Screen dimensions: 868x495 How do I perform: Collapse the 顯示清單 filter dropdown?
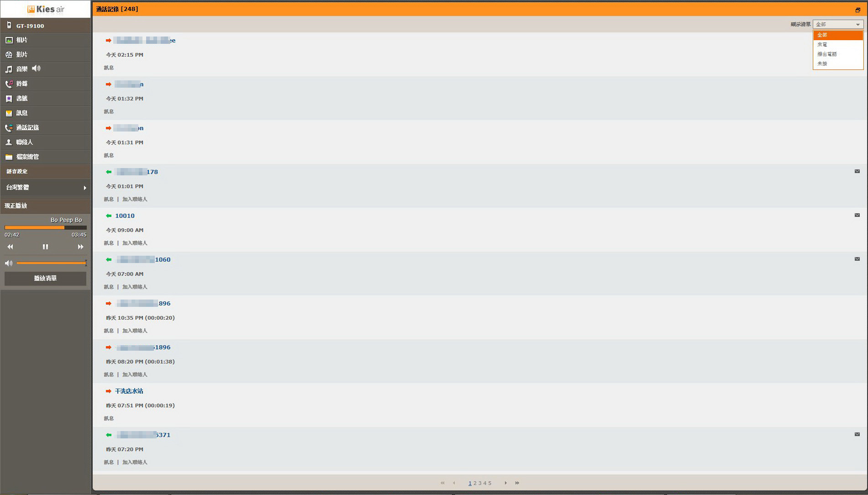838,24
